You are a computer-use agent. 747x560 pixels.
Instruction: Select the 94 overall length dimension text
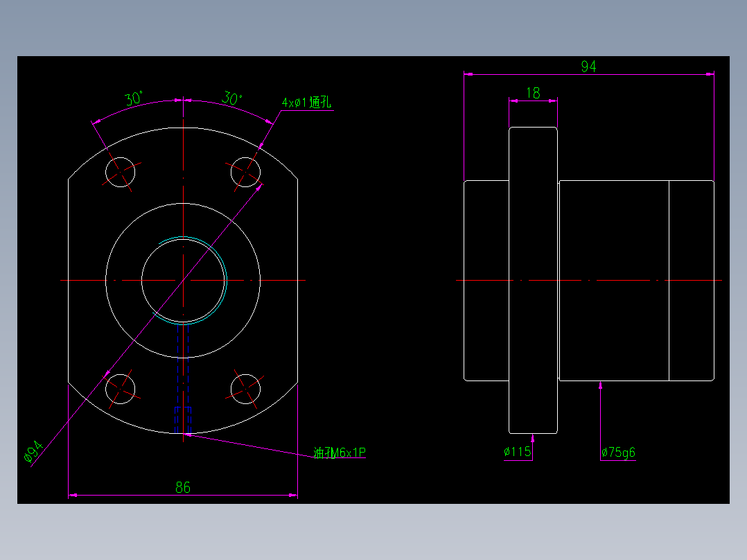[x=588, y=67]
